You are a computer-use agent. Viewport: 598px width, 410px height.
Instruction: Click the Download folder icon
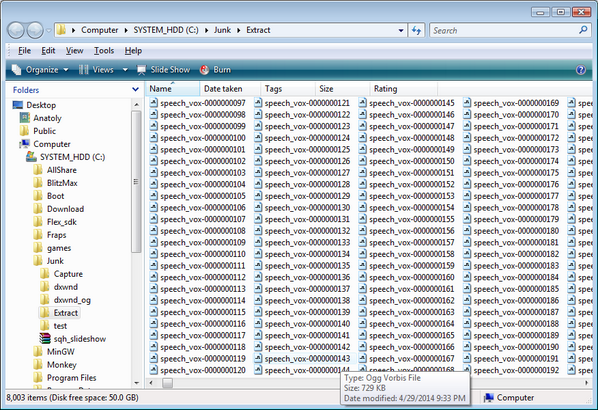click(38, 209)
